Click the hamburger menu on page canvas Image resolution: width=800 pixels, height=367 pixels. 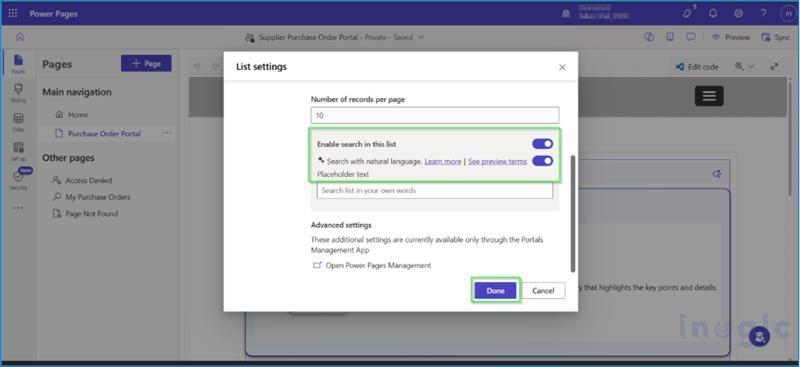(x=709, y=95)
